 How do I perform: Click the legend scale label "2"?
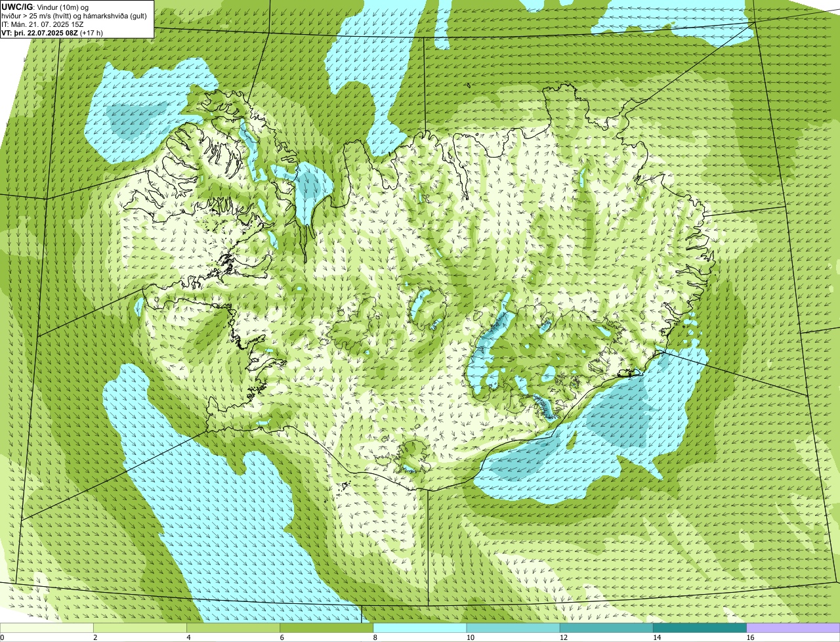click(x=95, y=637)
